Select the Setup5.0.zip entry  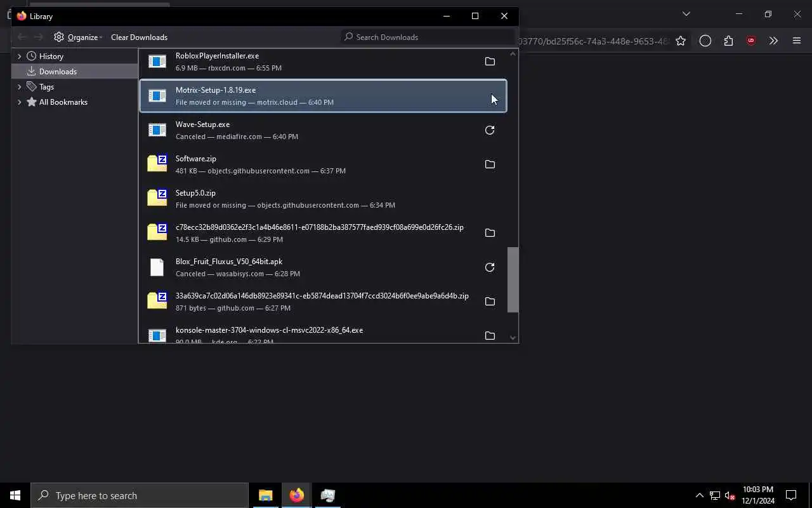(323, 199)
